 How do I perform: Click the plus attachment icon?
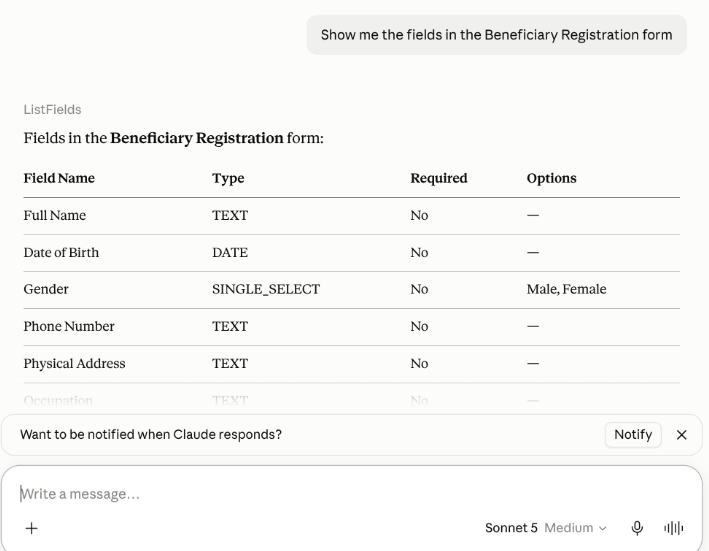click(x=32, y=528)
